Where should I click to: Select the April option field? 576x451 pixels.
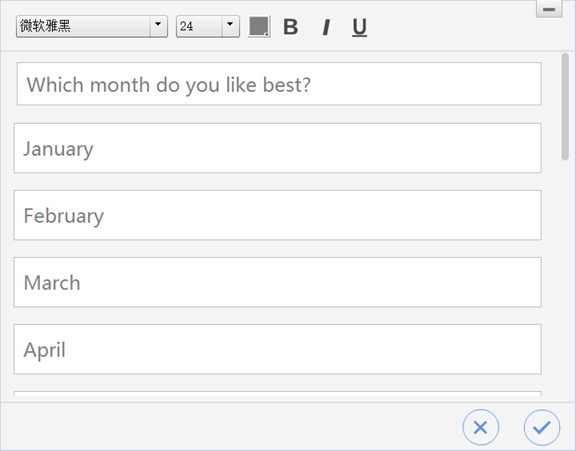[278, 349]
